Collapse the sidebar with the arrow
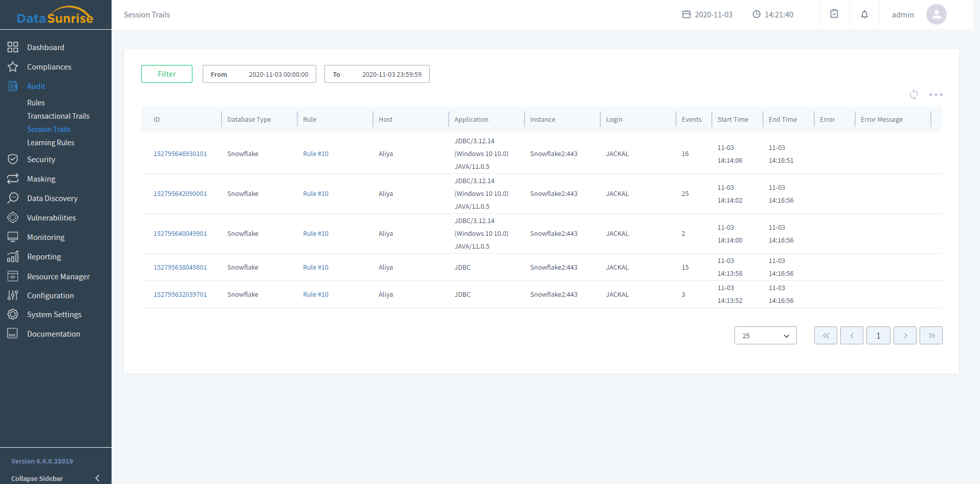Viewport: 980px width, 484px height. 97,478
